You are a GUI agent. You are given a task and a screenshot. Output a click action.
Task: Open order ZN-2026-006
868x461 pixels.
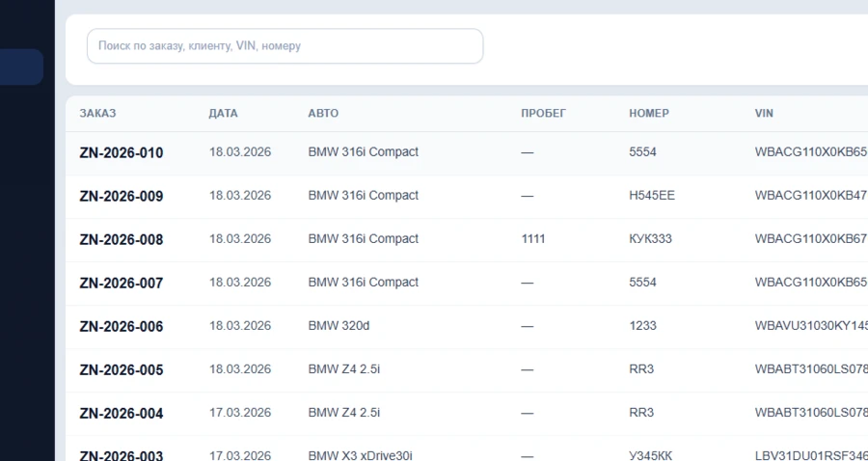pos(122,327)
